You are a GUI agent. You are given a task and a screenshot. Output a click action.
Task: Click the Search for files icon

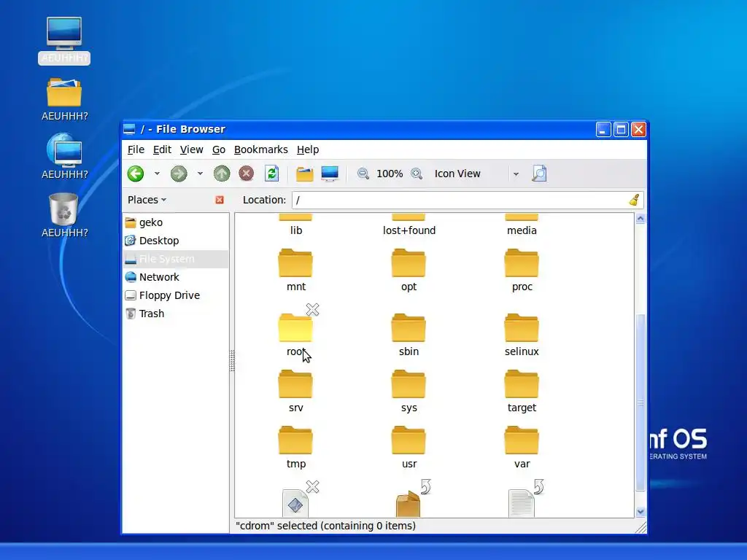(x=539, y=174)
